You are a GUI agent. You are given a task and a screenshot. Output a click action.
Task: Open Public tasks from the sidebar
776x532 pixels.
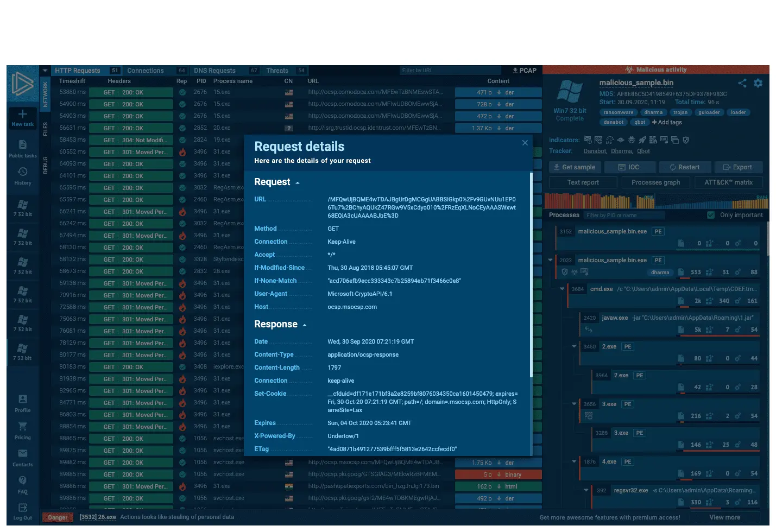pos(22,145)
